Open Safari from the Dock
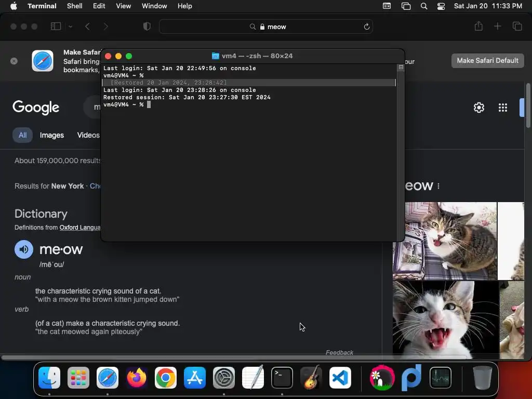The height and width of the screenshot is (399, 532). (x=108, y=378)
